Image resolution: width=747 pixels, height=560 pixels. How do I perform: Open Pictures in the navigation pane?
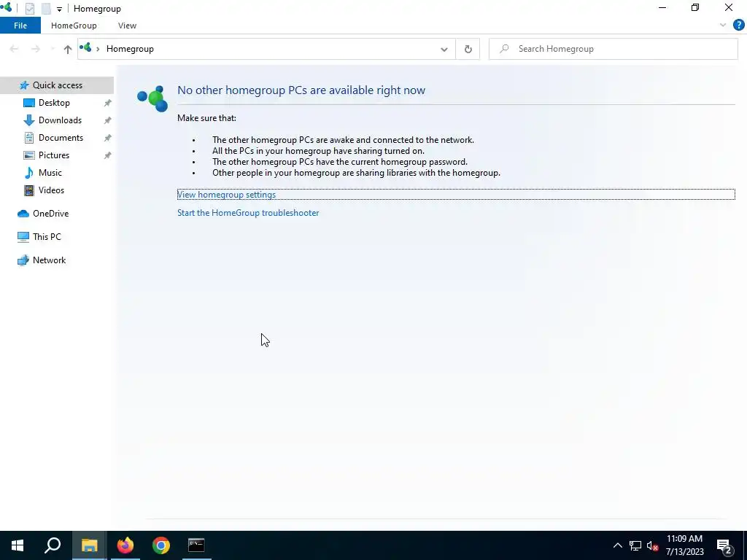click(x=54, y=155)
